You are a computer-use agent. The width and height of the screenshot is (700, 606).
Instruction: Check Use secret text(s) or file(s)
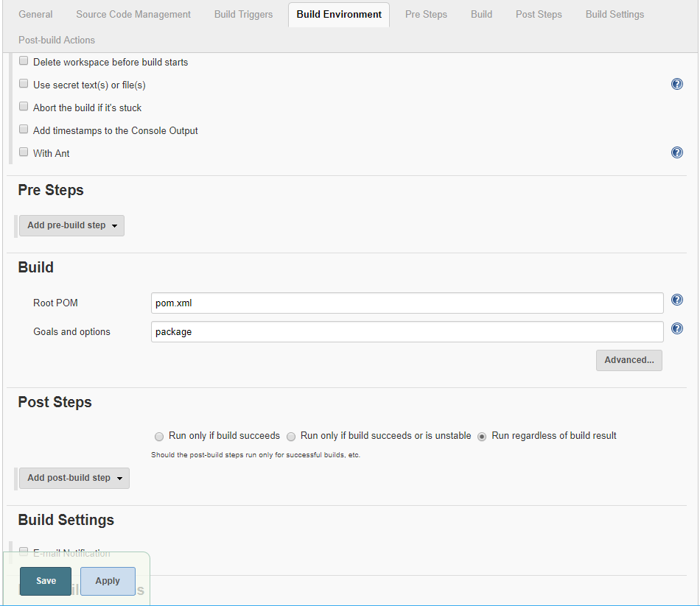point(24,83)
